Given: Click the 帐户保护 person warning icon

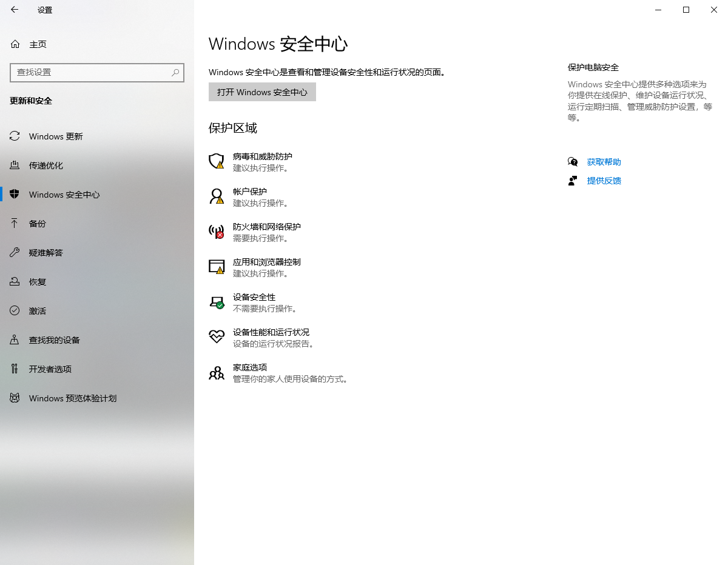Looking at the screenshot, I should (x=217, y=196).
